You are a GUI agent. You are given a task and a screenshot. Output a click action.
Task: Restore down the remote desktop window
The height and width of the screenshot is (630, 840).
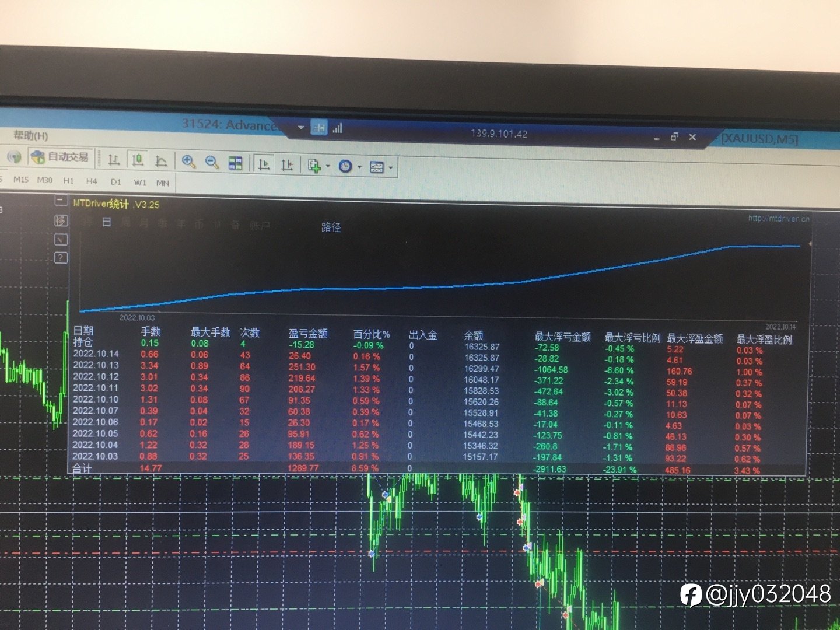[674, 136]
